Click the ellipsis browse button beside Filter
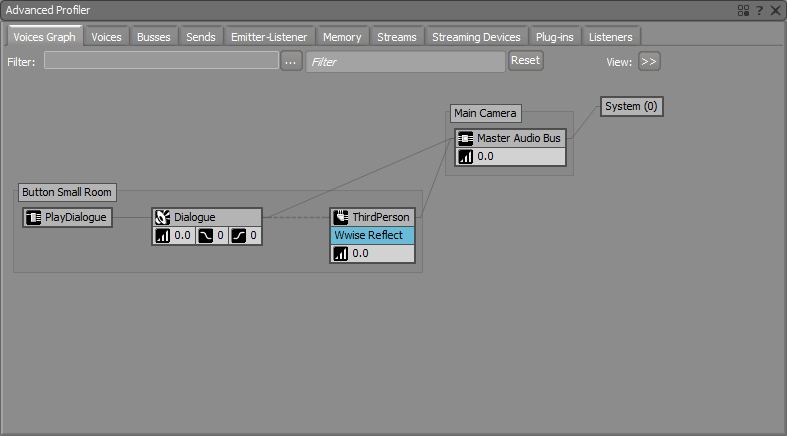 [291, 61]
